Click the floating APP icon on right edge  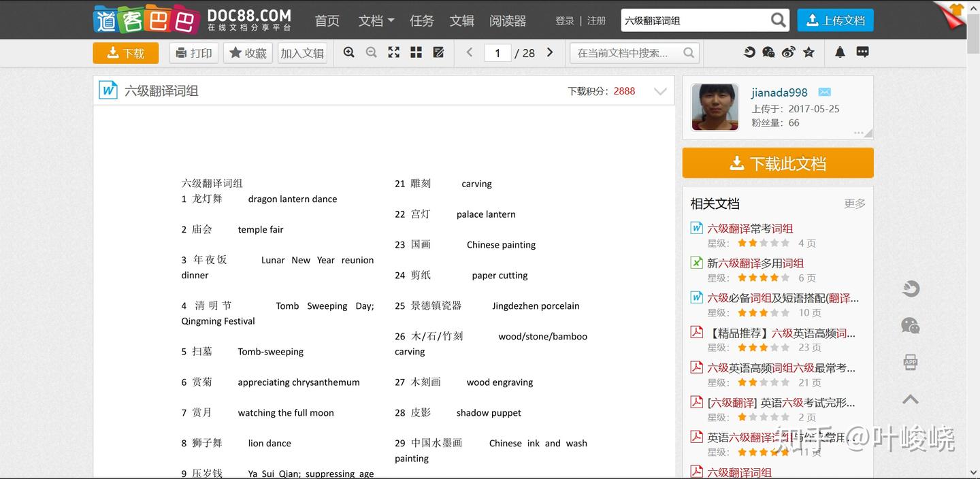tap(911, 362)
